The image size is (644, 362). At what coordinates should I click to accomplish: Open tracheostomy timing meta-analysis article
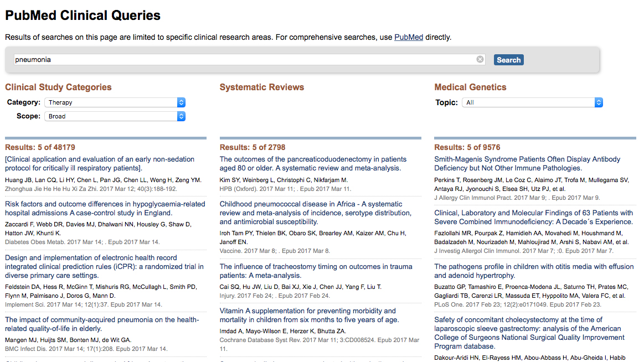coord(316,271)
